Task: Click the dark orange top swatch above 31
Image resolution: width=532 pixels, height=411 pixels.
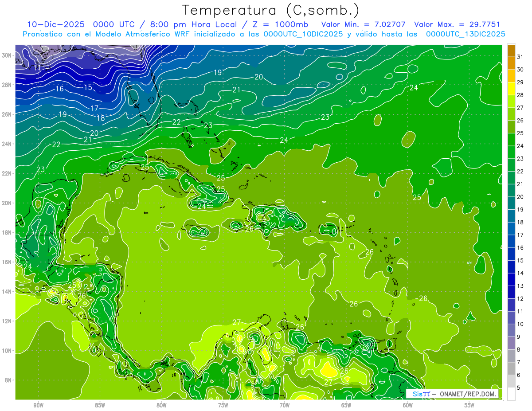Action: point(511,51)
